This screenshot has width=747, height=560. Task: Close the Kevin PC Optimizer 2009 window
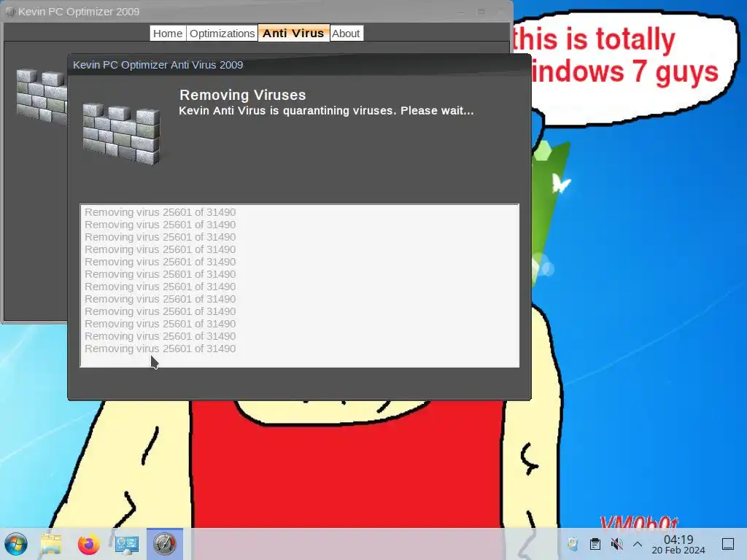(x=500, y=12)
